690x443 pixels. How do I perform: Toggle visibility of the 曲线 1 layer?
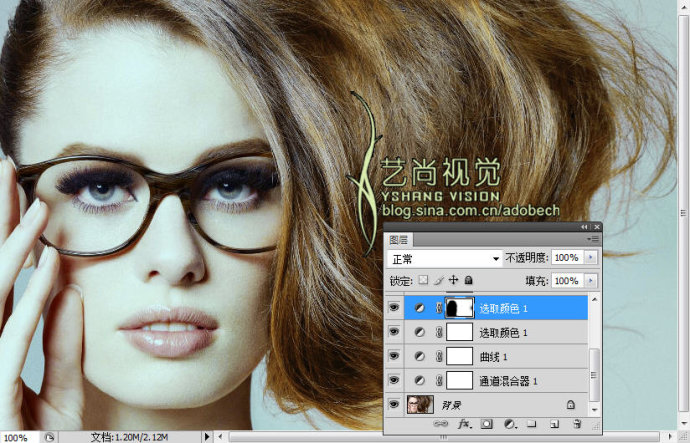pyautogui.click(x=394, y=355)
